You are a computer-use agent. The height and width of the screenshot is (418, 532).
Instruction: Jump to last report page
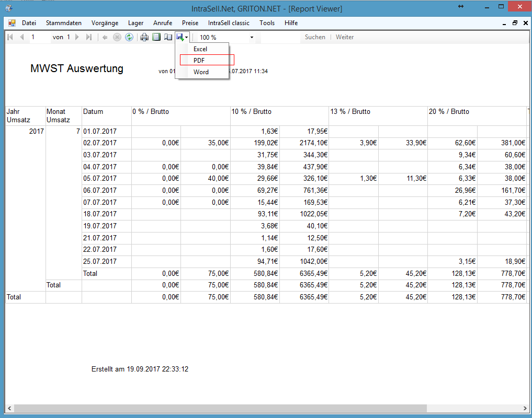click(89, 37)
